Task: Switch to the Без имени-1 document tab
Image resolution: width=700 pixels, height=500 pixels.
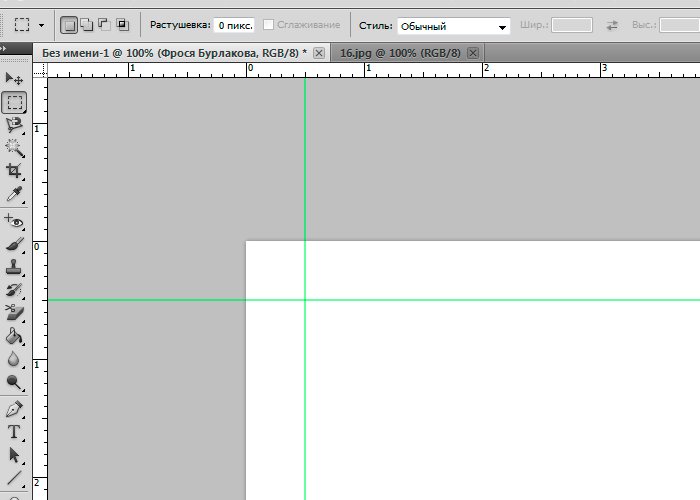Action: click(x=170, y=52)
